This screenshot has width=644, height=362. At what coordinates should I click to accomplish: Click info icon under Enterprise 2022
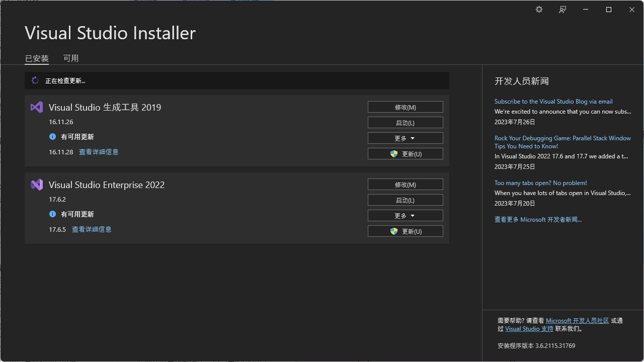point(52,214)
